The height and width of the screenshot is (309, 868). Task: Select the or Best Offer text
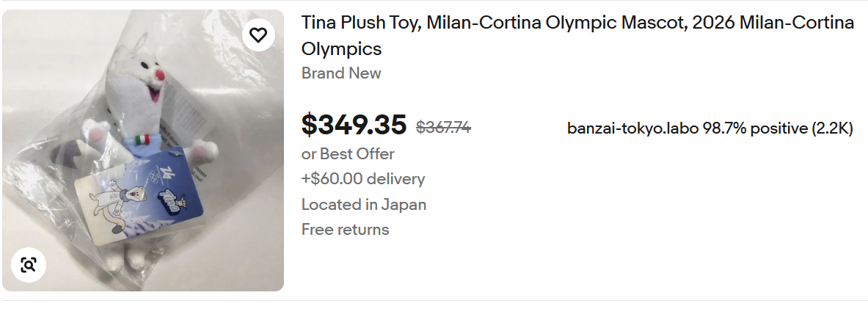pyautogui.click(x=348, y=154)
